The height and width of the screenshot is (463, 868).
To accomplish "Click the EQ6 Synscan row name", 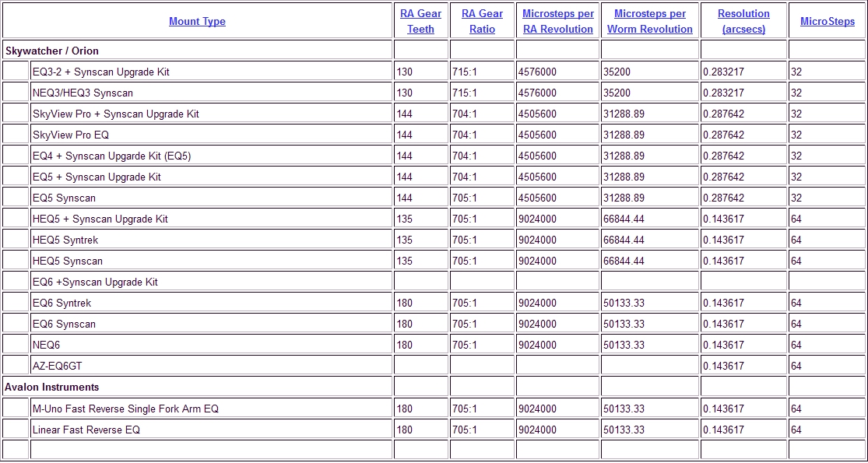I will click(x=64, y=324).
